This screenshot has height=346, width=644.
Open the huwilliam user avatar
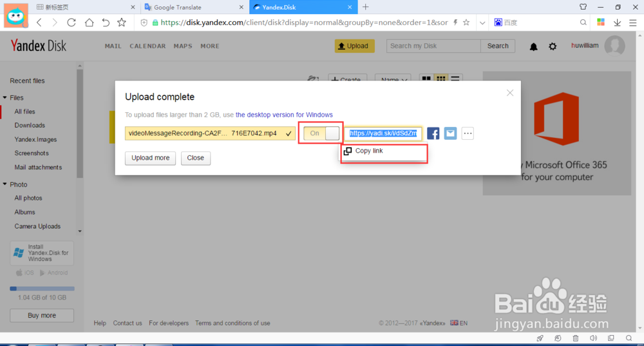click(614, 46)
